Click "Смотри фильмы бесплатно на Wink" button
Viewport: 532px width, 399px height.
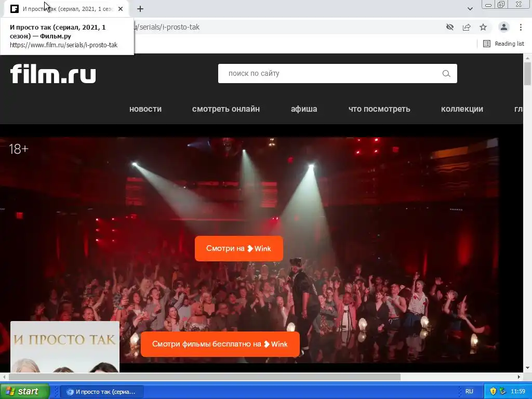tap(220, 344)
